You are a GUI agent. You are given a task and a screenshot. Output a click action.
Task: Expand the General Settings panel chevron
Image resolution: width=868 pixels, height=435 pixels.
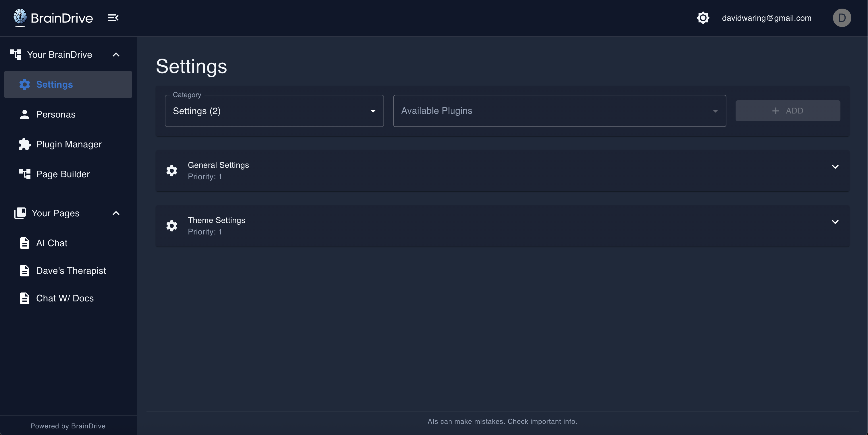pyautogui.click(x=835, y=167)
